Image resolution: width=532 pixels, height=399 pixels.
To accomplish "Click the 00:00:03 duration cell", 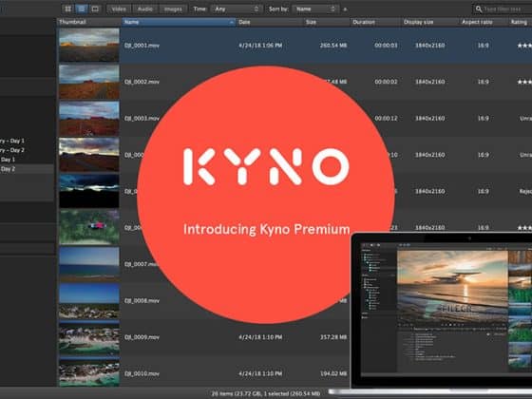I will (386, 46).
